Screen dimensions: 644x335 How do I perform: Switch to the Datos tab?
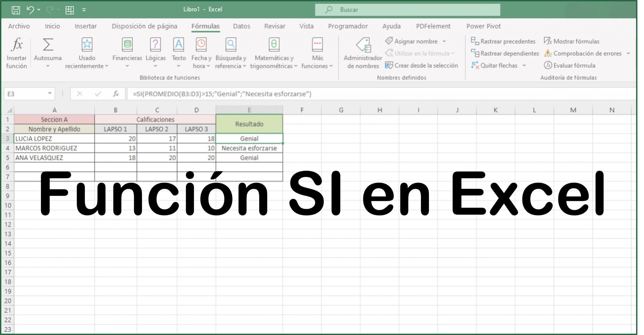[x=242, y=26]
